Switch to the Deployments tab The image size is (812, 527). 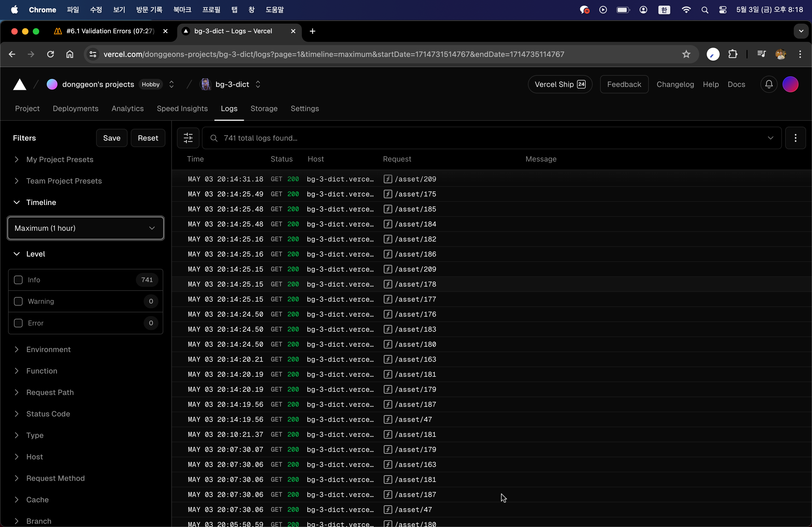point(75,108)
